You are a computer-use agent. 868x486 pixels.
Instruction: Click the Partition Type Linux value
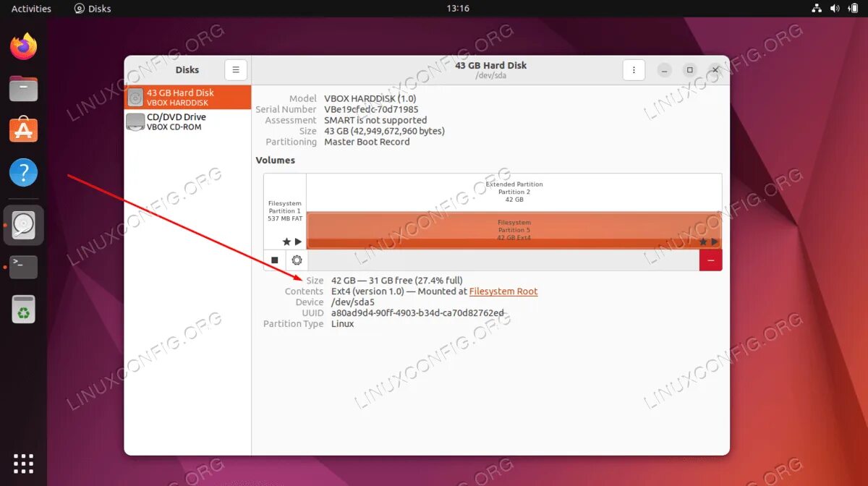342,324
